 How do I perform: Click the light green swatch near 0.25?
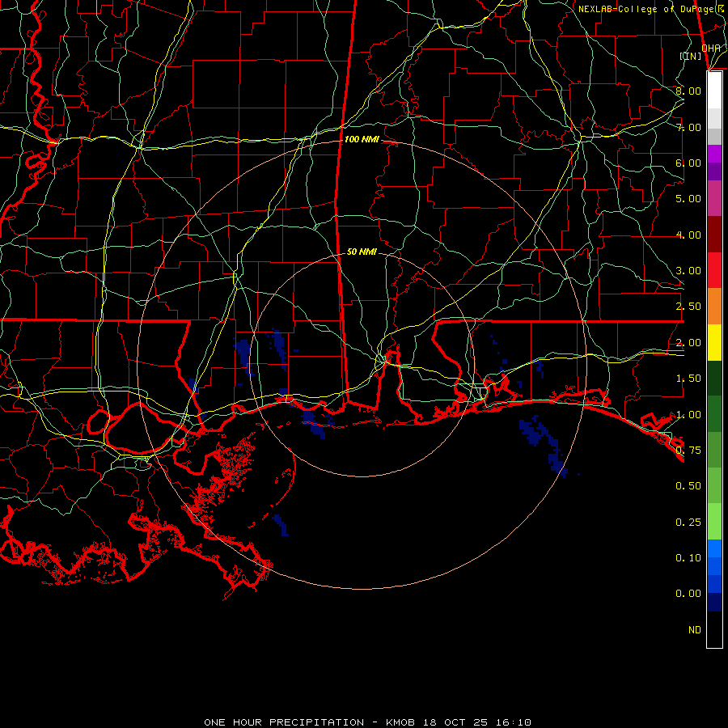pyautogui.click(x=714, y=522)
